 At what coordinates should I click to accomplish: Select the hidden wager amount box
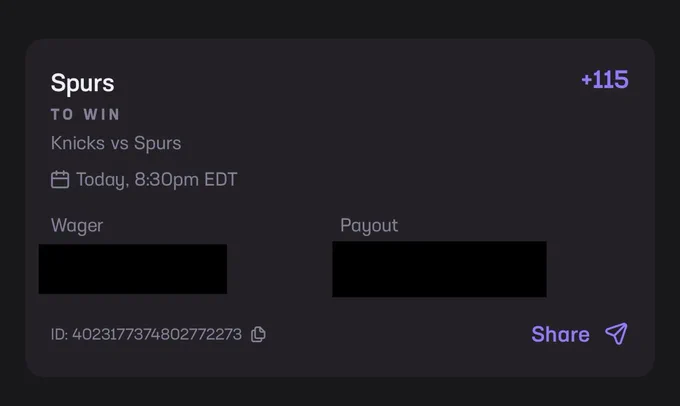[x=133, y=269]
